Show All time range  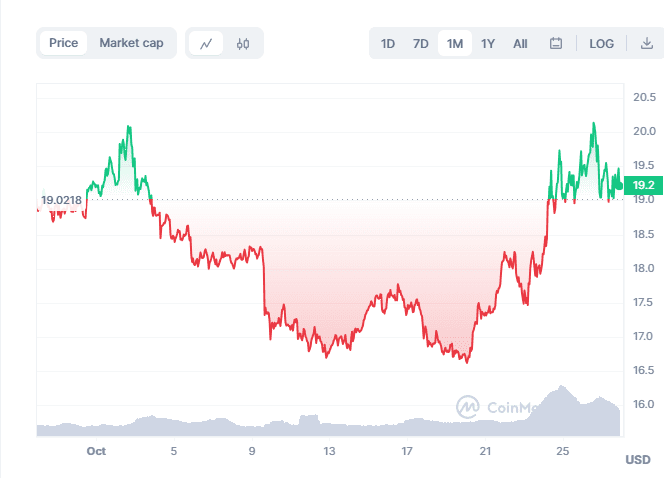coord(520,44)
